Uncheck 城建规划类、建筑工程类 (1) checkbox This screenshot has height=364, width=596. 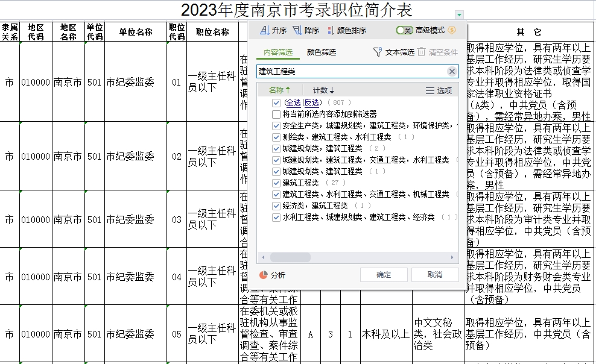(x=276, y=172)
